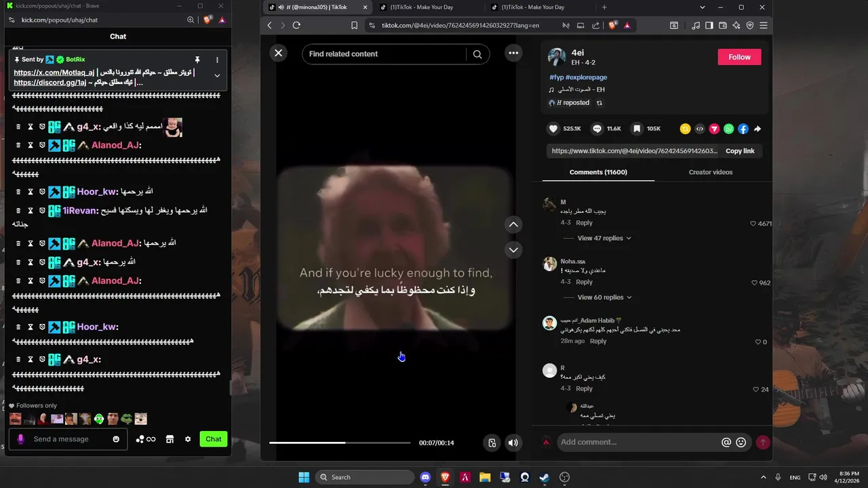The image size is (868, 488).
Task: Copy the video link
Action: [x=740, y=151]
